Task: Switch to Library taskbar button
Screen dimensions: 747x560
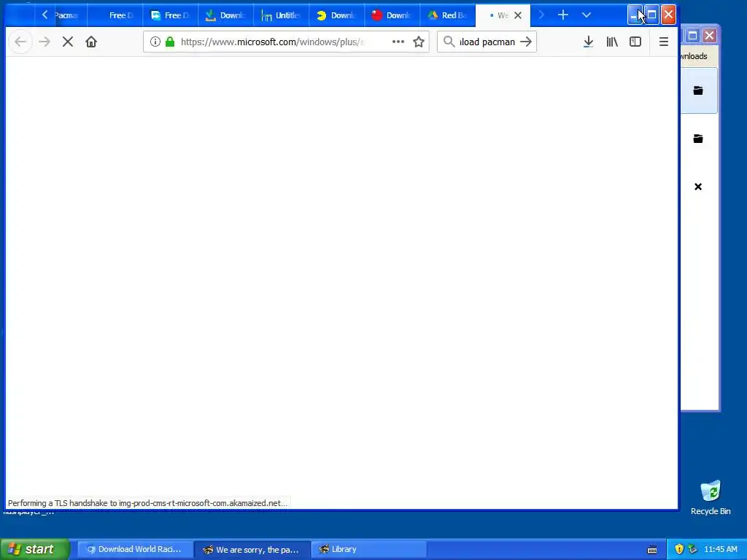Action: [x=368, y=550]
